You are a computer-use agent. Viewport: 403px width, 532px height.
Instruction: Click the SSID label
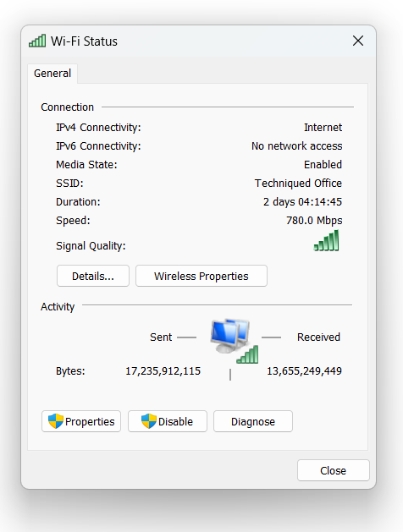69,184
